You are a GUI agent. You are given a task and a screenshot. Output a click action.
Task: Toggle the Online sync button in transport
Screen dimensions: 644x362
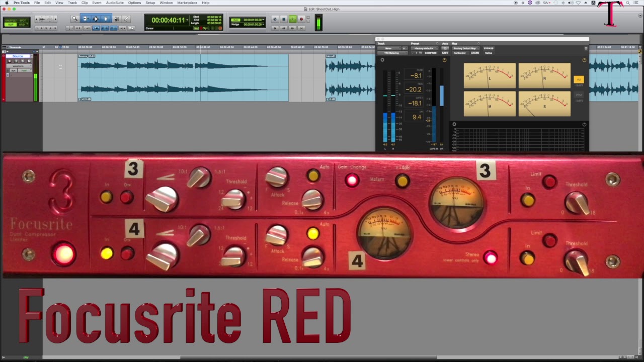[275, 19]
